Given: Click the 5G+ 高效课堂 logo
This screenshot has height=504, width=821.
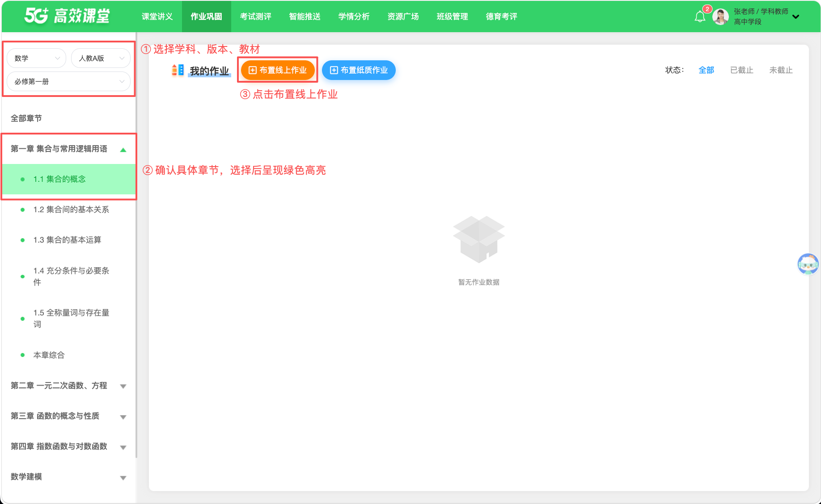Looking at the screenshot, I should pos(67,16).
